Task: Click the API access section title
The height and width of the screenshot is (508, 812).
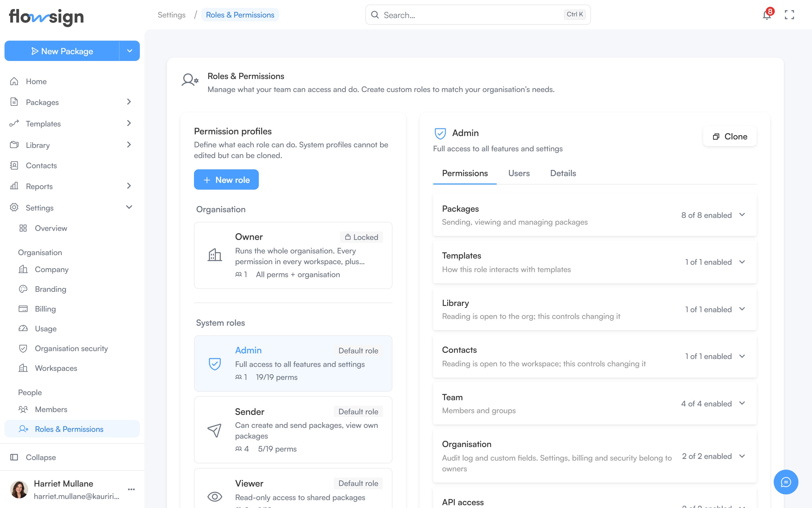Action: (x=463, y=502)
